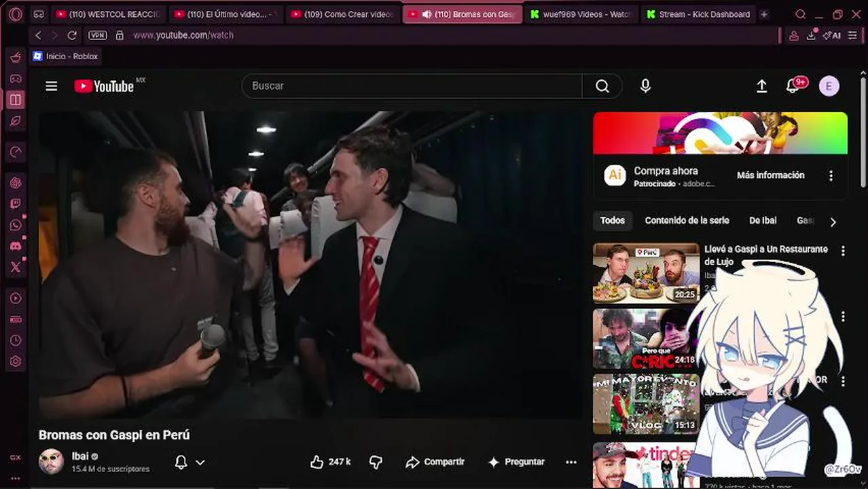Open the gamepad GX Corner sidebar icon
The width and height of the screenshot is (868, 489).
click(x=16, y=79)
